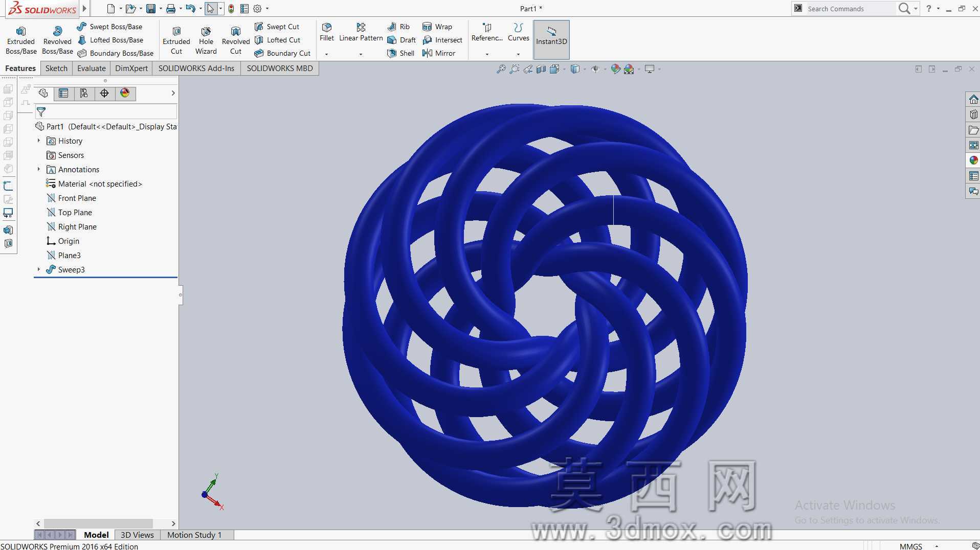980x550 pixels.
Task: Expand the History tree node
Action: pyautogui.click(x=39, y=141)
